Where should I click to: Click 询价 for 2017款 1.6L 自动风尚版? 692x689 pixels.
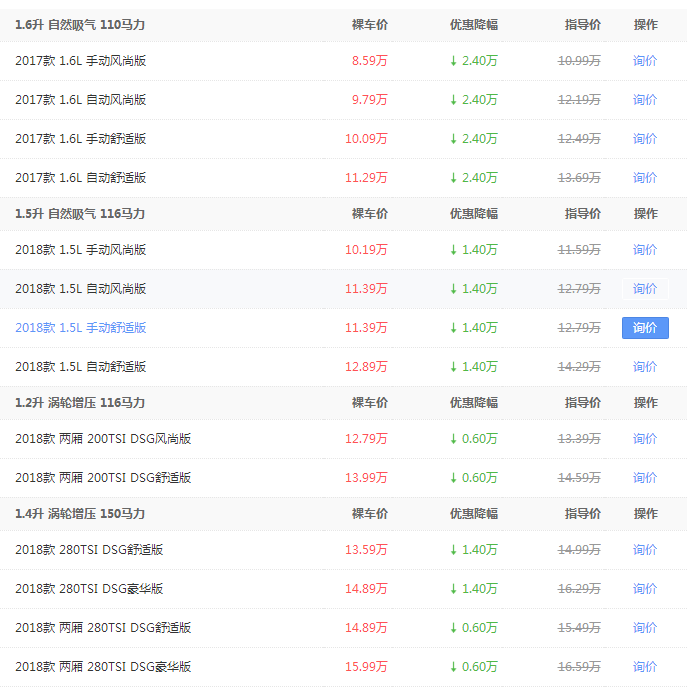tap(645, 100)
